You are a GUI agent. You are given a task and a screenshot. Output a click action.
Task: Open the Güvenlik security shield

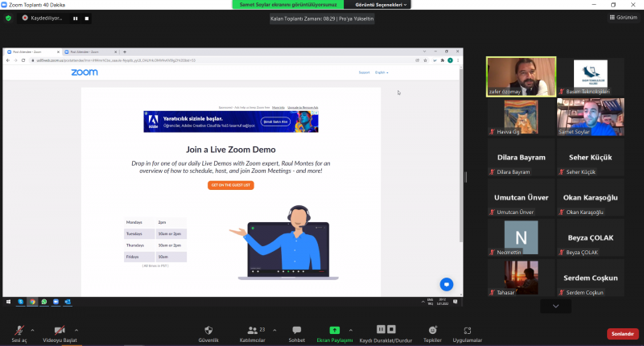(x=208, y=331)
